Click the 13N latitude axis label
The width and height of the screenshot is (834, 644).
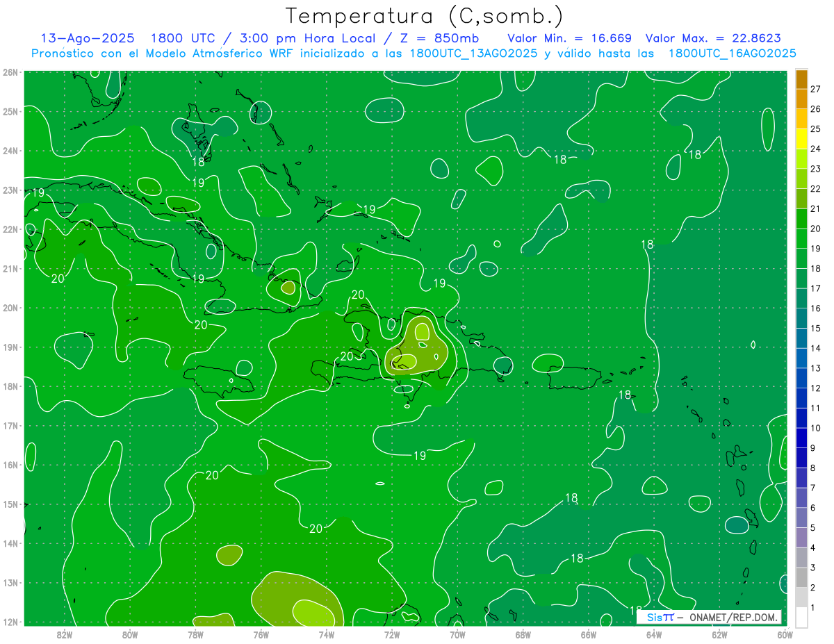(x=10, y=583)
